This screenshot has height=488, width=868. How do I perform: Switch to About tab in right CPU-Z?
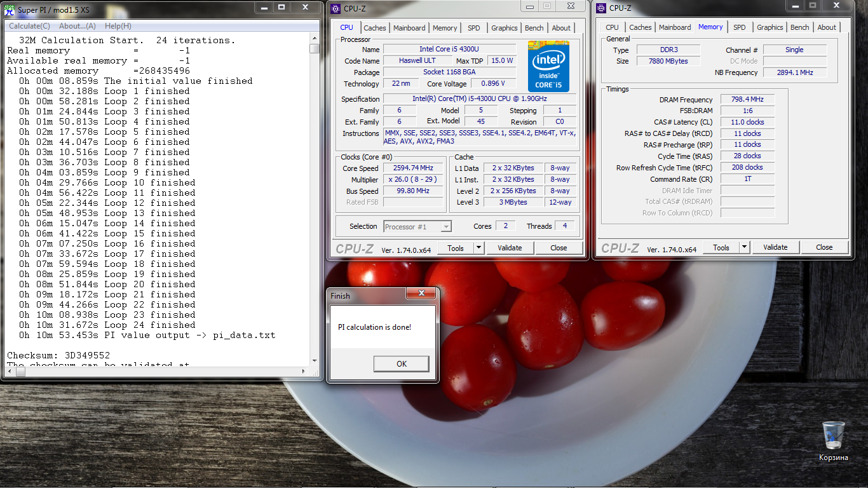[x=827, y=27]
